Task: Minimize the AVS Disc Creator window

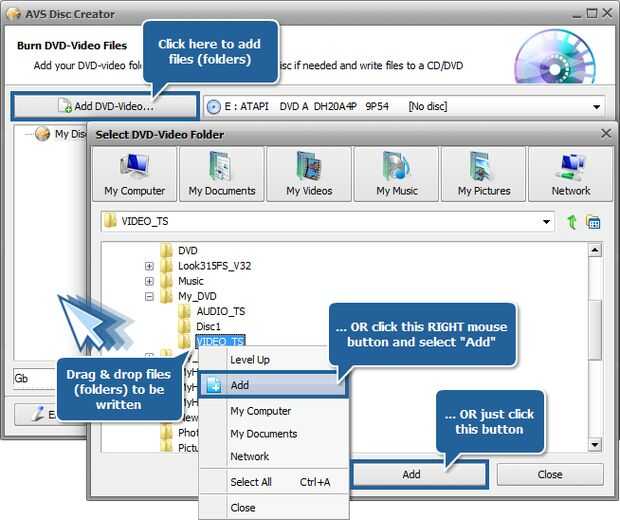Action: coord(577,15)
